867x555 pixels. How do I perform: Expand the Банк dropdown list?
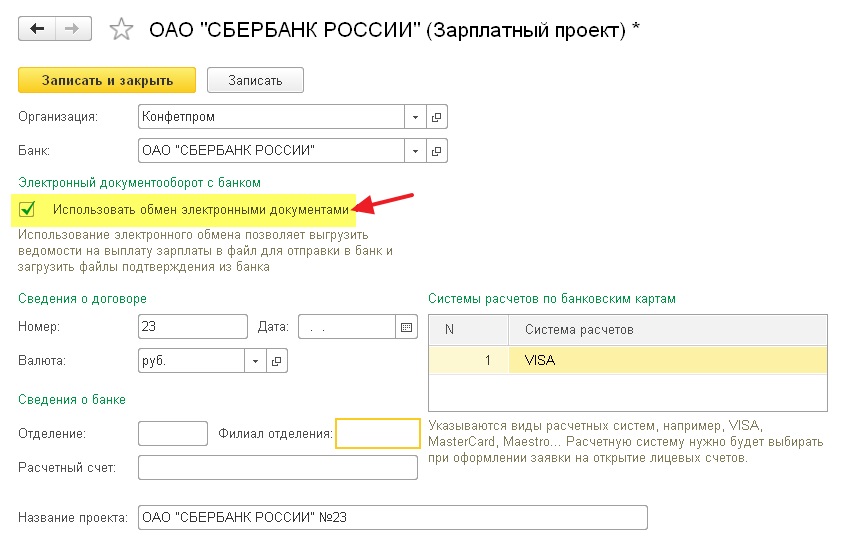415,151
